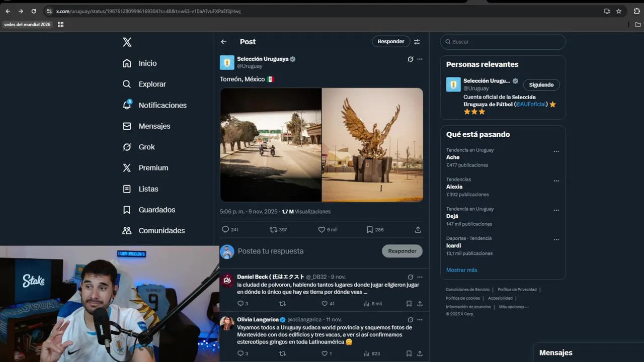Image resolution: width=644 pixels, height=362 pixels.
Task: Open the road motorcycles photo
Action: (271, 145)
